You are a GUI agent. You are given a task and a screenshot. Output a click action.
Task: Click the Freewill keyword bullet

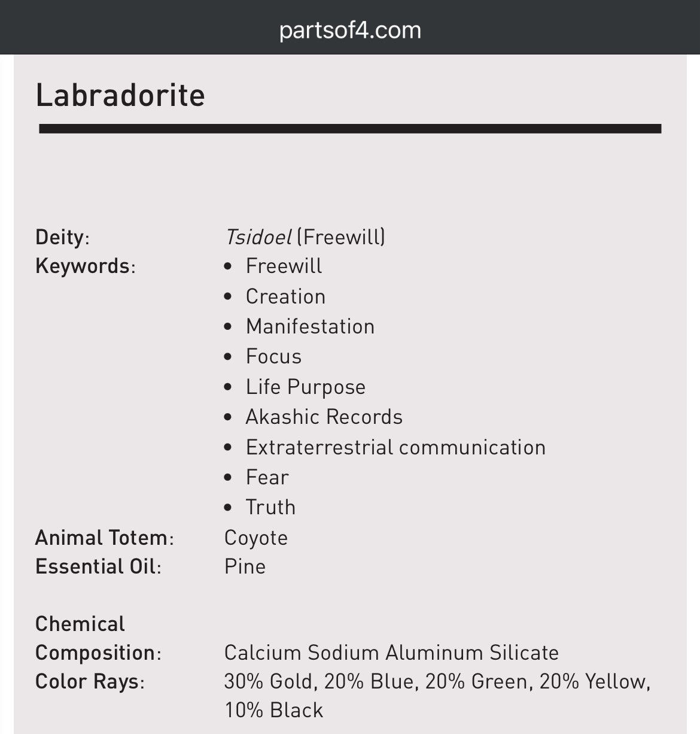pyautogui.click(x=284, y=266)
